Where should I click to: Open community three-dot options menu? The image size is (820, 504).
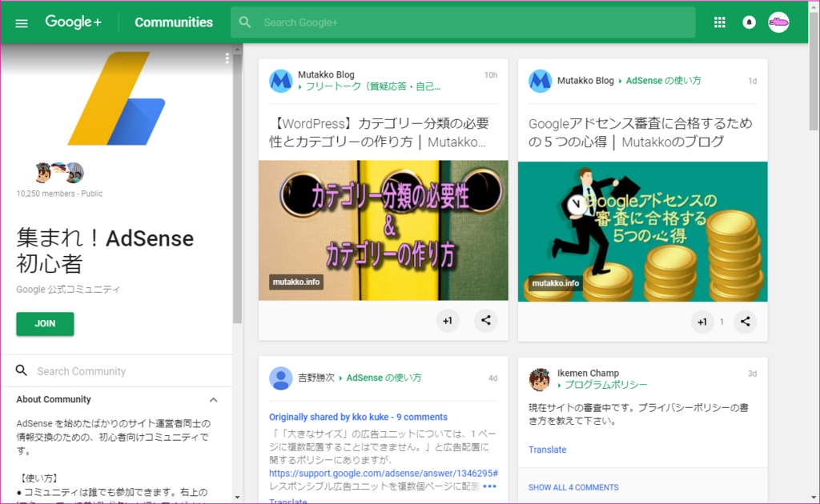pos(227,58)
